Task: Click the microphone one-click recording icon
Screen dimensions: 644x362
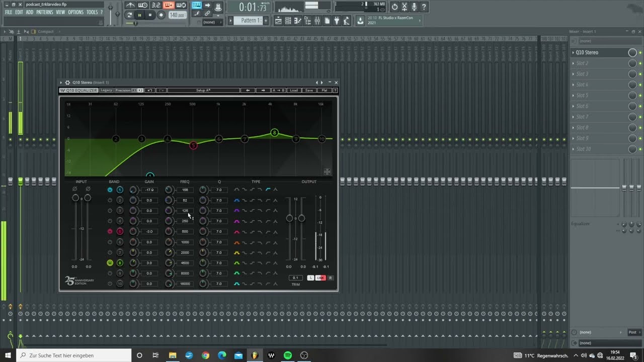Action: coord(414,7)
